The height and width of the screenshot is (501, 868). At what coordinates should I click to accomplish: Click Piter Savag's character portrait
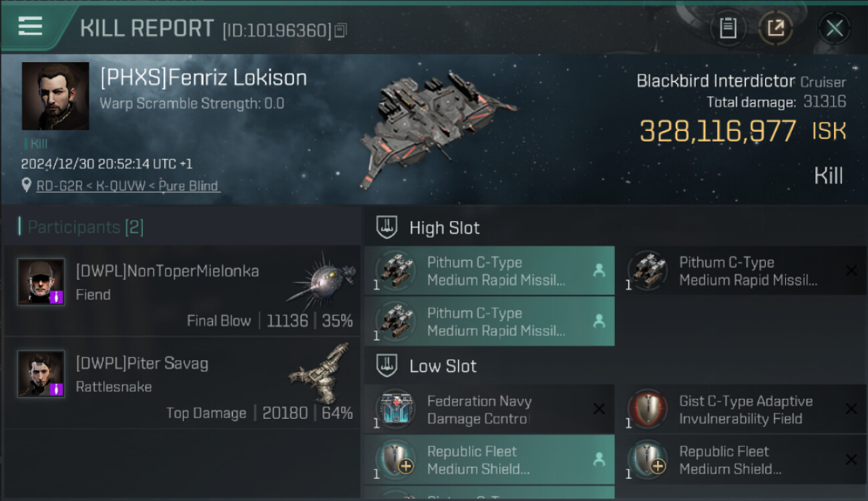pos(41,373)
